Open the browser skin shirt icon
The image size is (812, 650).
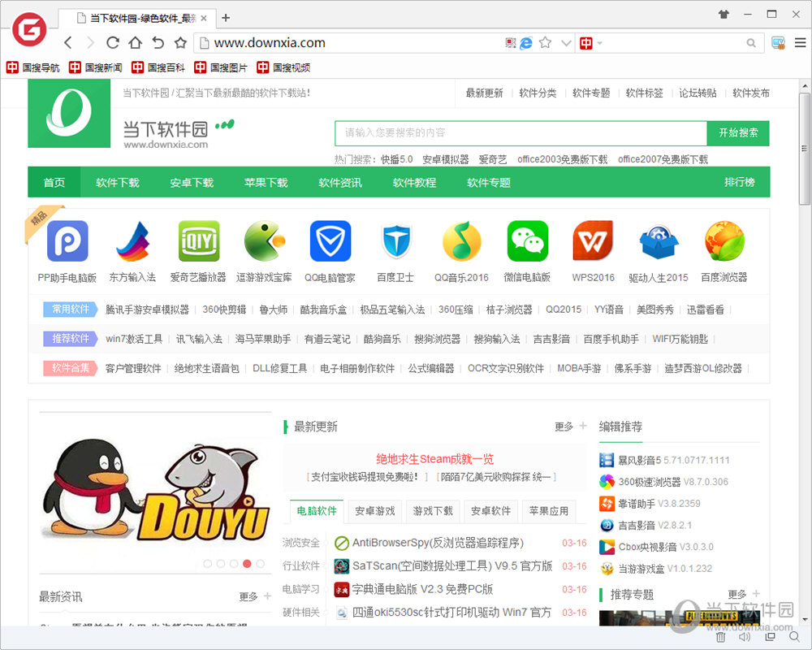coord(724,15)
